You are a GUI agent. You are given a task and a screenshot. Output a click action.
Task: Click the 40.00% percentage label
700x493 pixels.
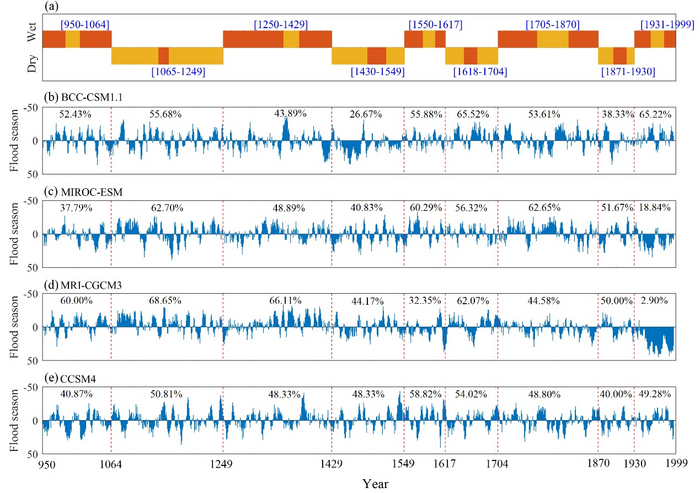616,394
